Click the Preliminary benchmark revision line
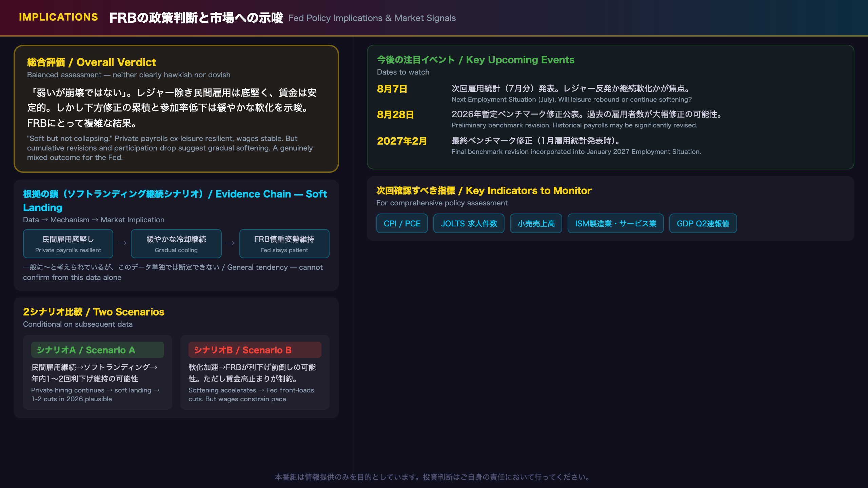 click(x=574, y=125)
